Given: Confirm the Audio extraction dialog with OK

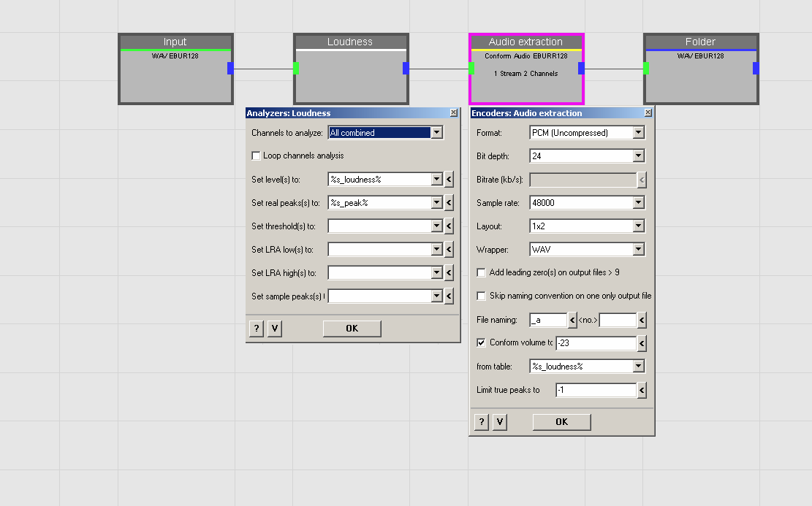Looking at the screenshot, I should 562,422.
